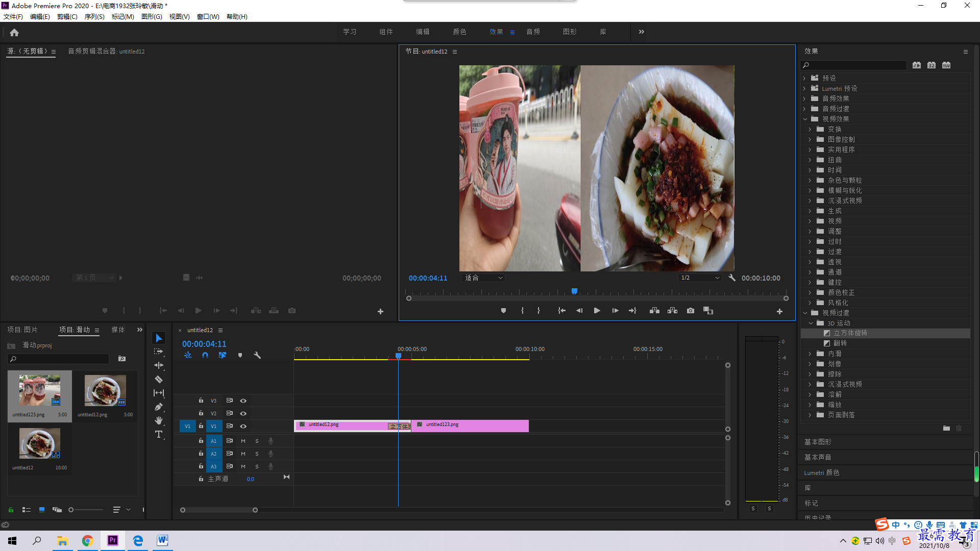Click timeline timecode 00:00:04:11

pos(204,344)
